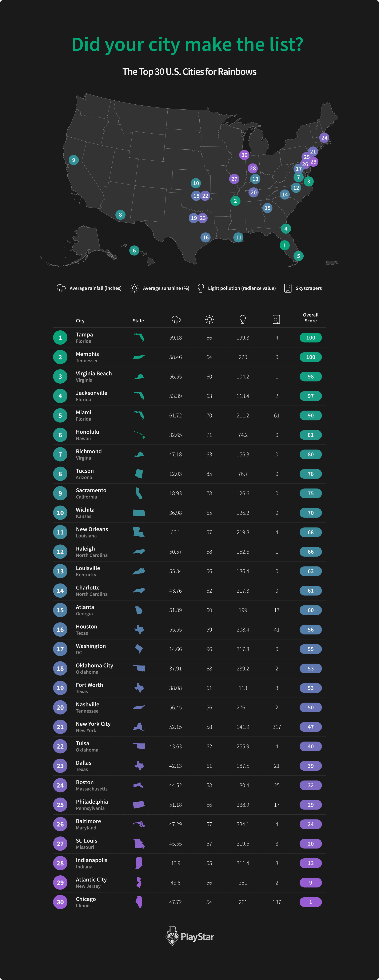Click the sun icon in table header

(x=209, y=320)
